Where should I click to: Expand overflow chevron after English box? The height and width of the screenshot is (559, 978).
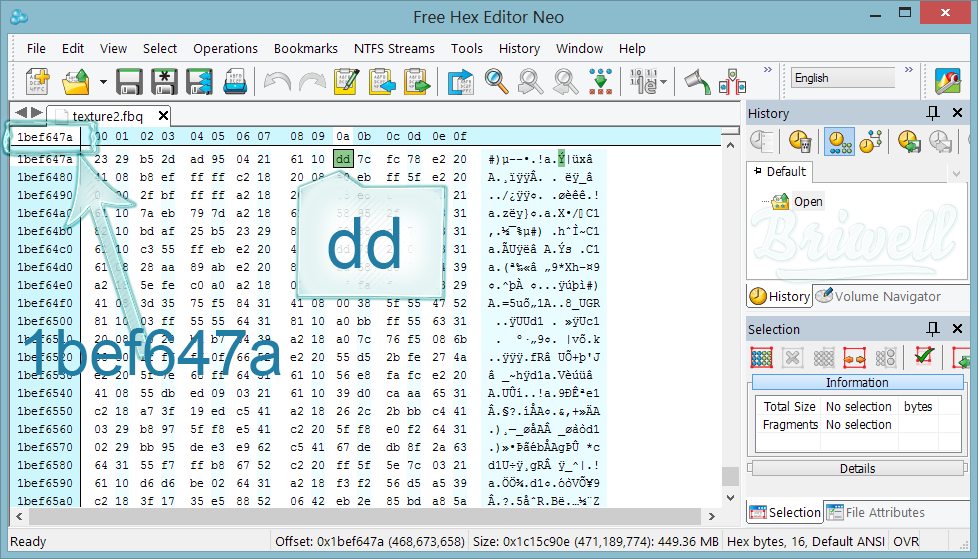point(909,70)
